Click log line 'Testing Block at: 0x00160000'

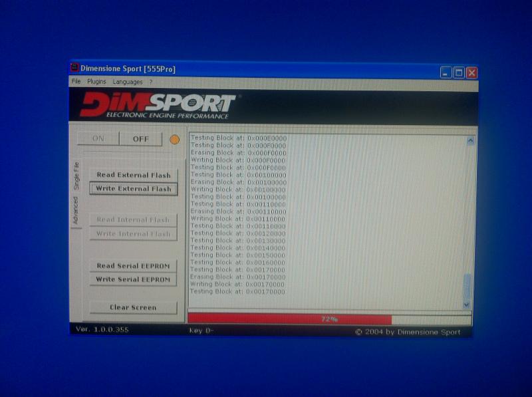coord(238,263)
